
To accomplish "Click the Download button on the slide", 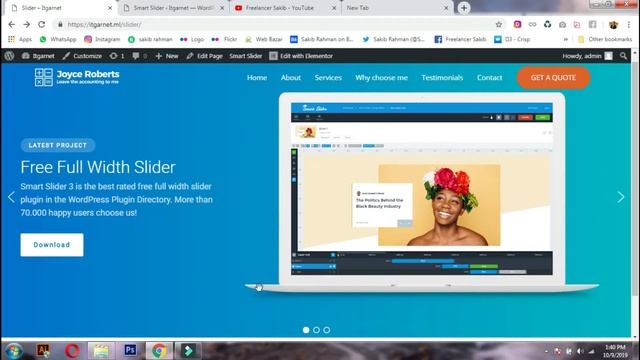I will tap(52, 245).
